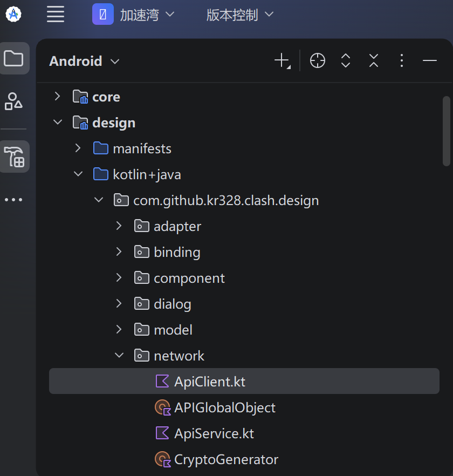The height and width of the screenshot is (476, 453).
Task: Select the model package label
Action: click(173, 330)
